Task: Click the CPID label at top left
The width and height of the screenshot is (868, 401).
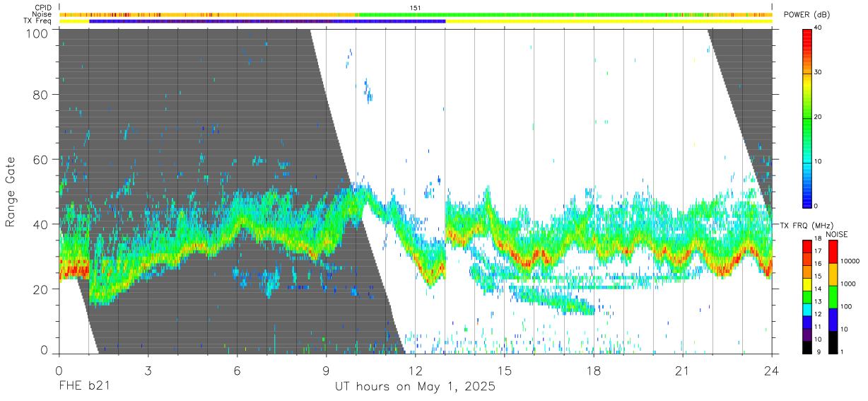Action: pyautogui.click(x=42, y=8)
